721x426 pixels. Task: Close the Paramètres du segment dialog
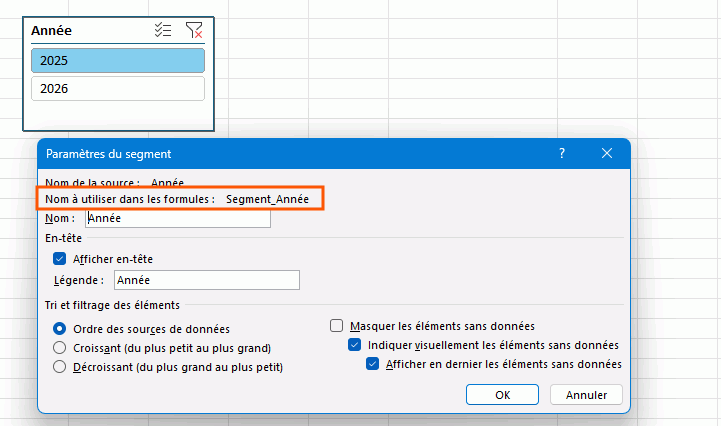(x=607, y=153)
